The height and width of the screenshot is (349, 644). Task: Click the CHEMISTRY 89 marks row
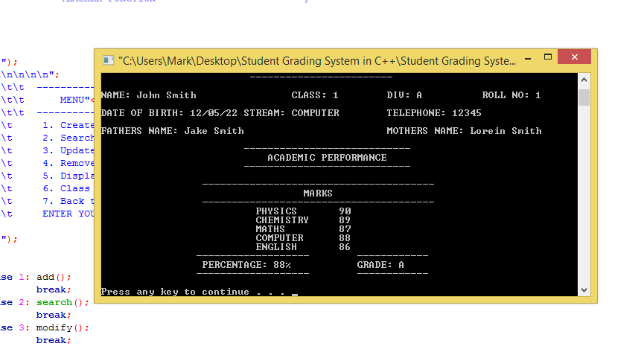coord(303,220)
